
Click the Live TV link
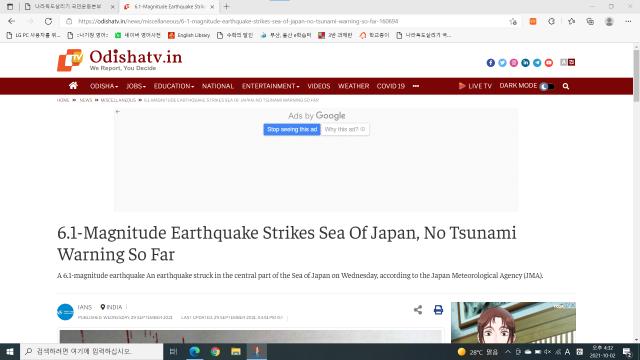475,86
